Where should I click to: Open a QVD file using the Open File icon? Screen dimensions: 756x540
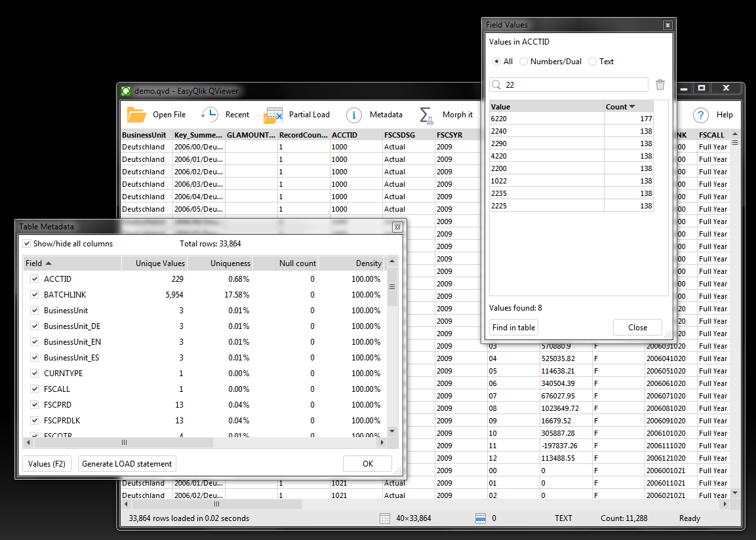pyautogui.click(x=137, y=115)
